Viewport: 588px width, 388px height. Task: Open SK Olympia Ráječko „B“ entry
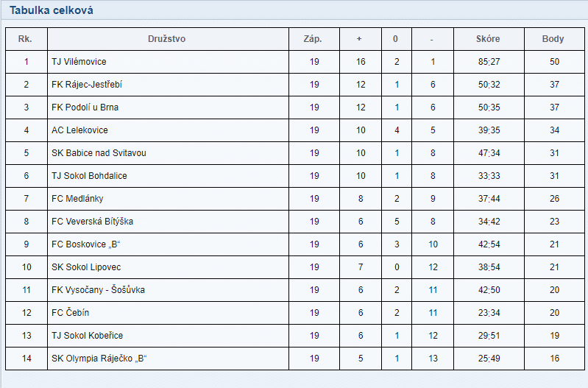point(99,359)
